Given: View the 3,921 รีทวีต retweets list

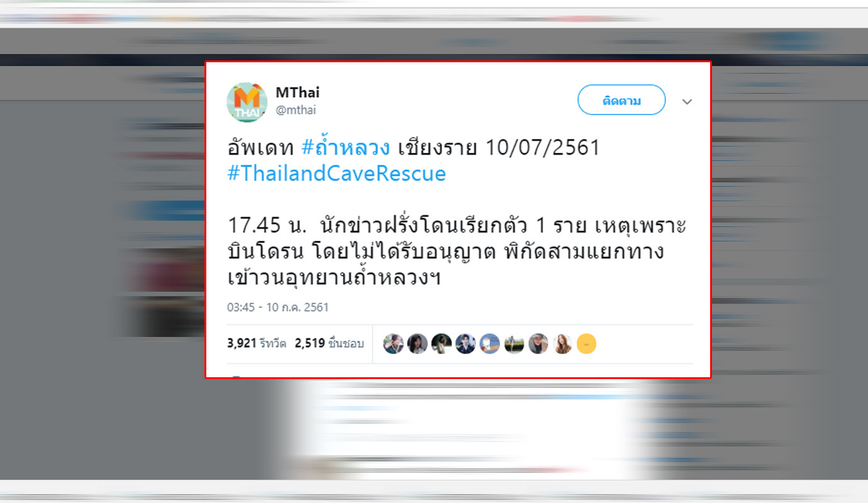Looking at the screenshot, I should point(257,343).
